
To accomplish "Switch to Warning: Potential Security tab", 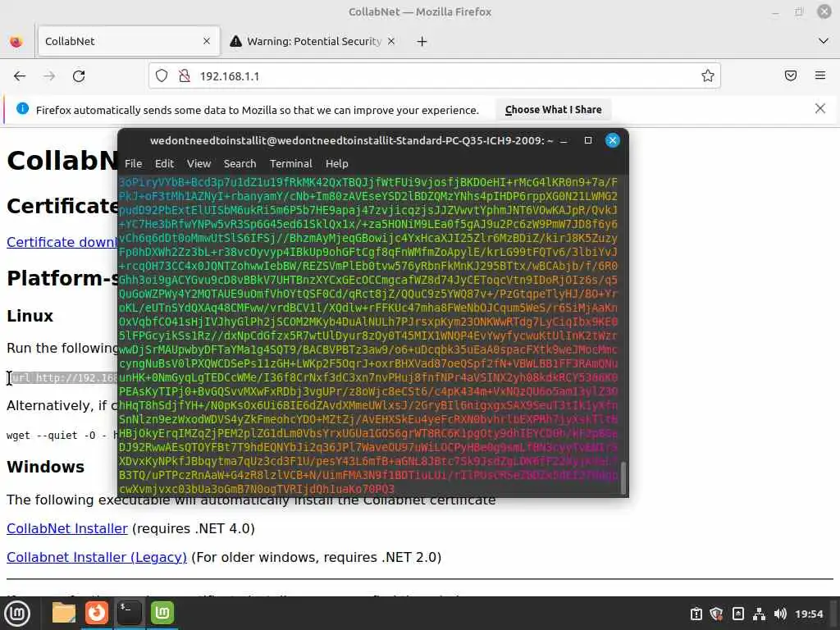I will click(314, 41).
